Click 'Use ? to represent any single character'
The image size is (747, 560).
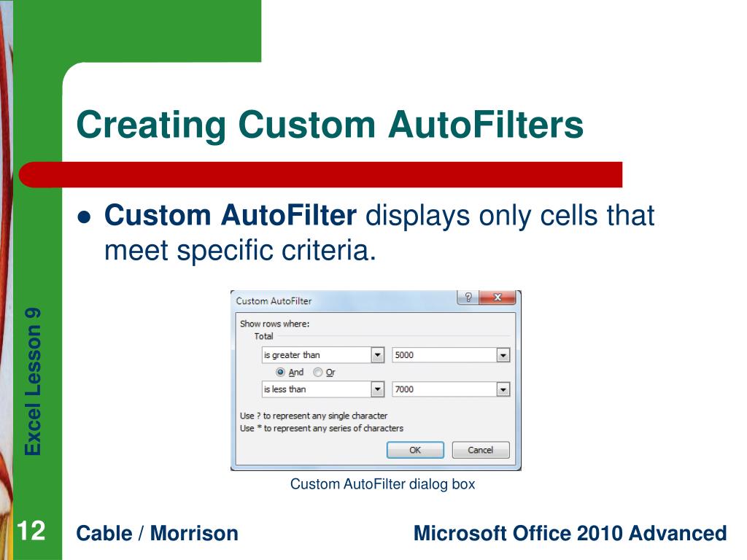click(314, 416)
